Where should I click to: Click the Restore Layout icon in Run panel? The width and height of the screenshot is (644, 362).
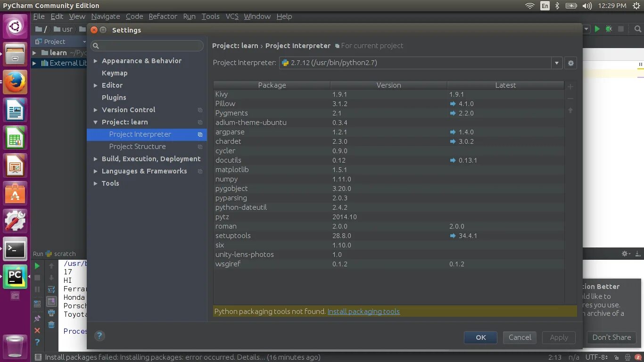pyautogui.click(x=37, y=304)
